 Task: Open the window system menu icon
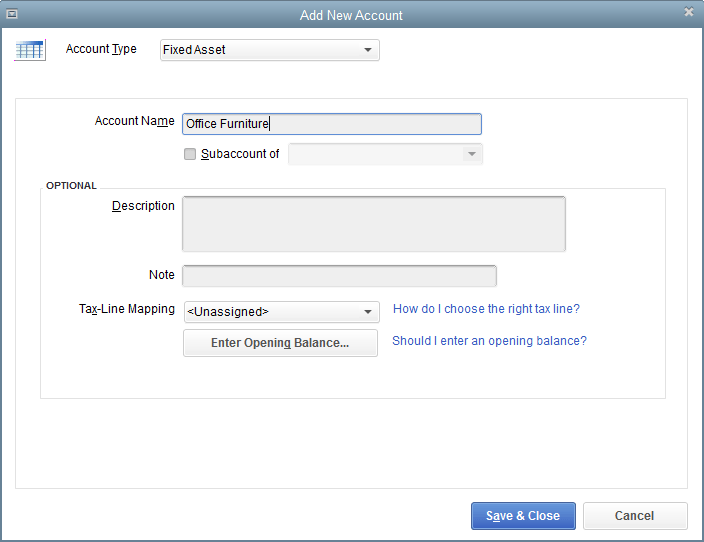click(12, 13)
